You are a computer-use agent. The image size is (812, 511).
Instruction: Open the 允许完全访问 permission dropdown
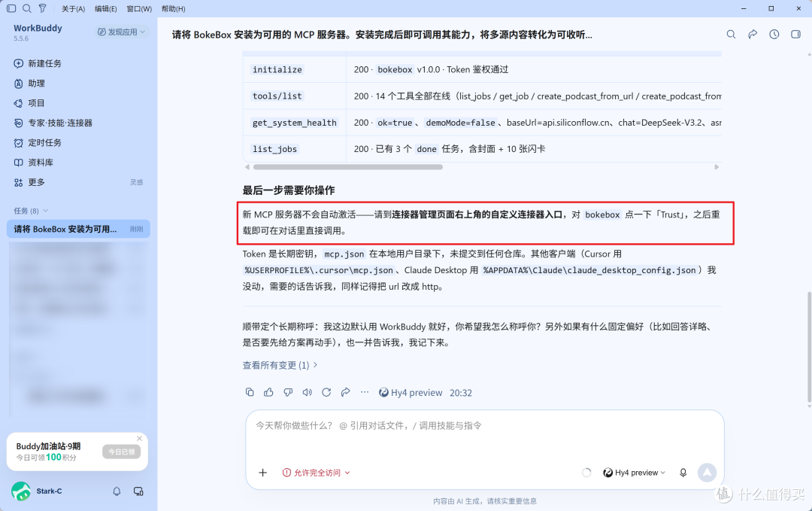pyautogui.click(x=317, y=473)
